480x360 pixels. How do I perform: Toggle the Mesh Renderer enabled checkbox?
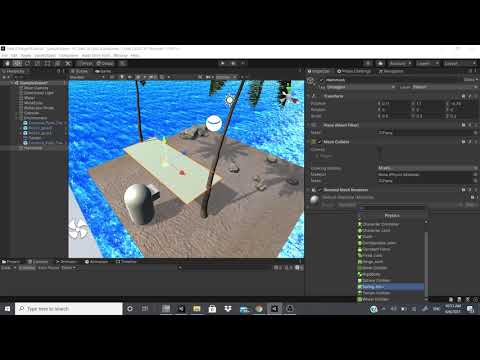[319, 190]
